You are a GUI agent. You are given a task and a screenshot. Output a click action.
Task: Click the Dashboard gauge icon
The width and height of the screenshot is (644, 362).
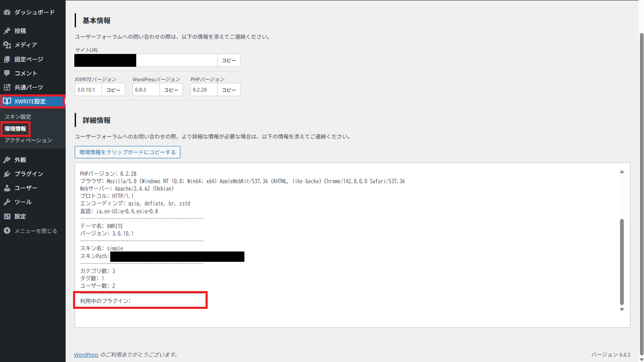7,12
